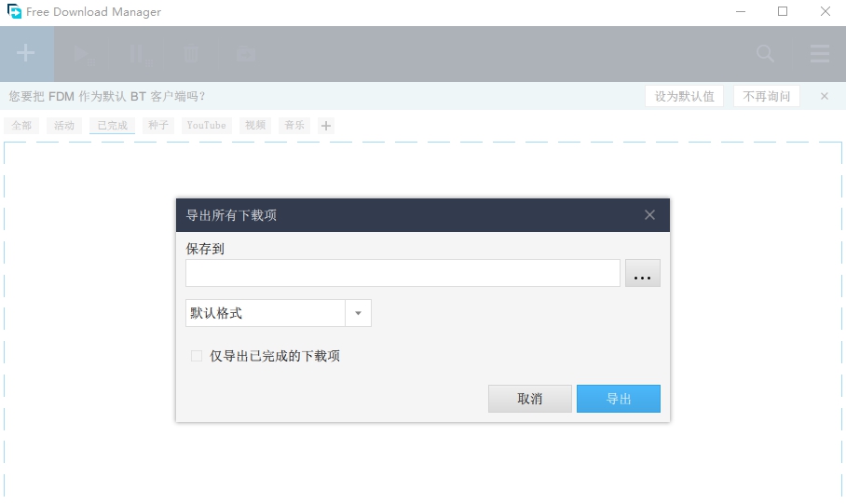The width and height of the screenshot is (846, 504).
Task: Click the format dropdown arrow
Action: coord(359,313)
